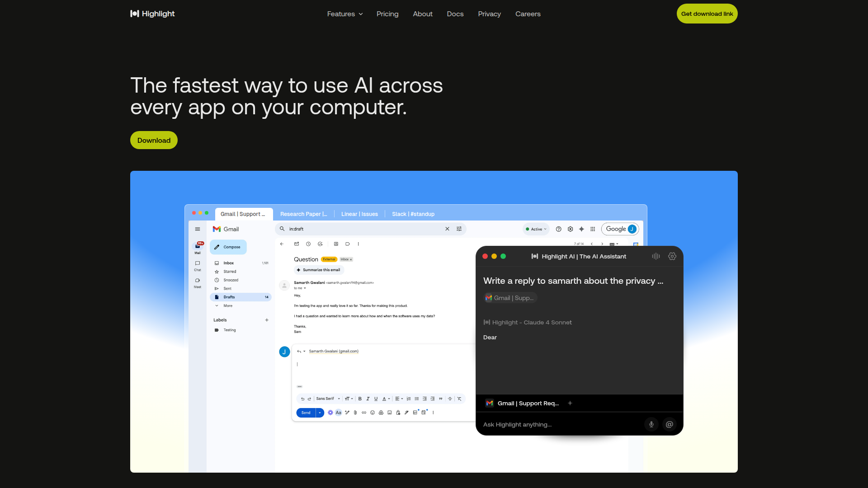Screen dimensions: 868x488
Task: Click the yellow Download button
Action: click(x=154, y=140)
